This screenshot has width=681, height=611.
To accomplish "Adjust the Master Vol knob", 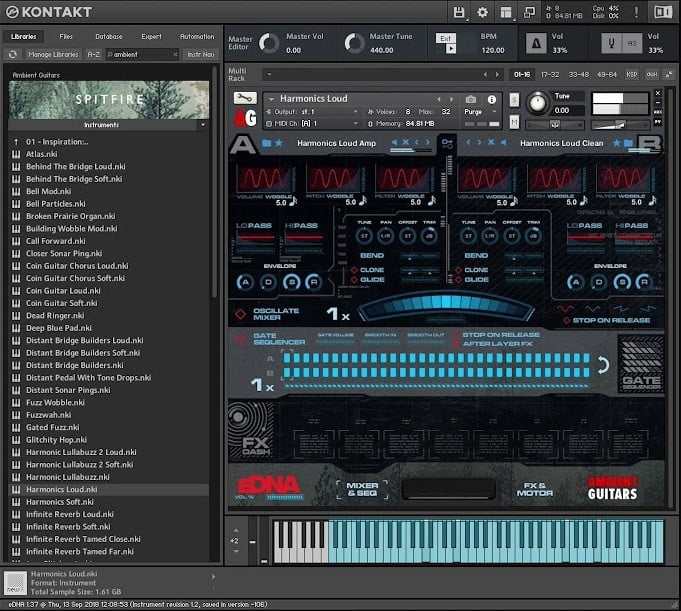I will (269, 43).
